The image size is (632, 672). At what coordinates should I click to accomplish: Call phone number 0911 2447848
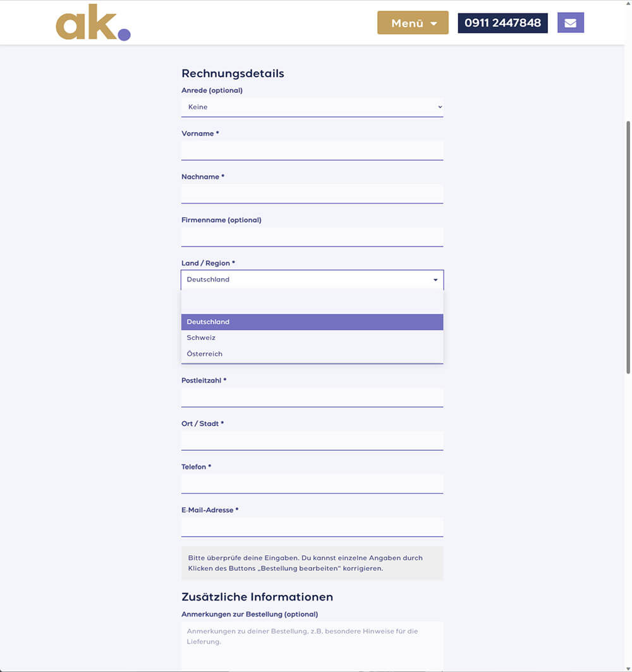(502, 23)
